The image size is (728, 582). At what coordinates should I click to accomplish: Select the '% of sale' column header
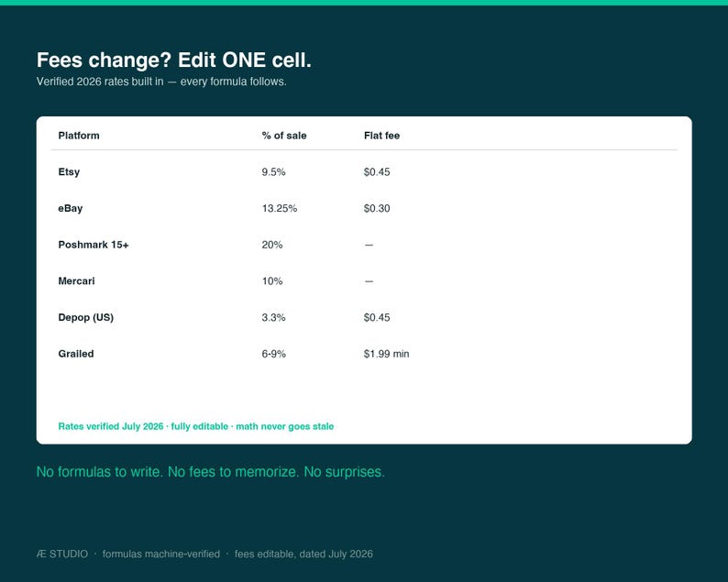(283, 136)
